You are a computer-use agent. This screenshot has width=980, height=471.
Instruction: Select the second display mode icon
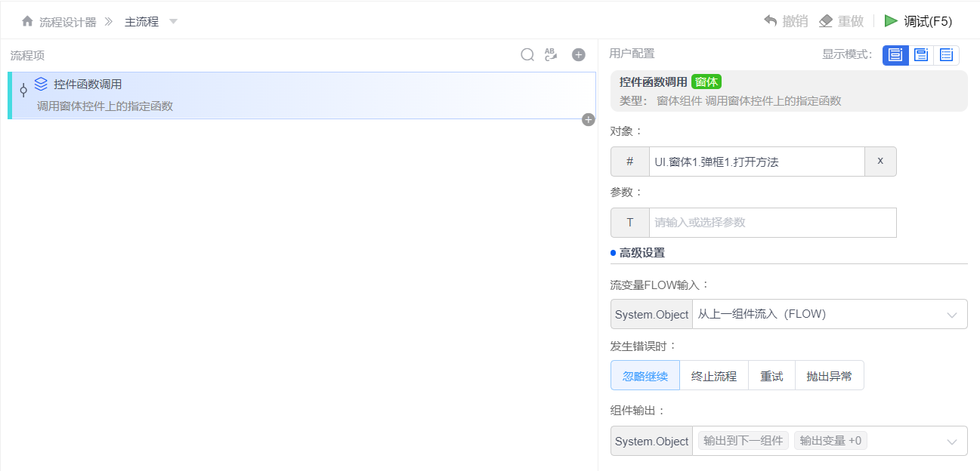point(920,54)
